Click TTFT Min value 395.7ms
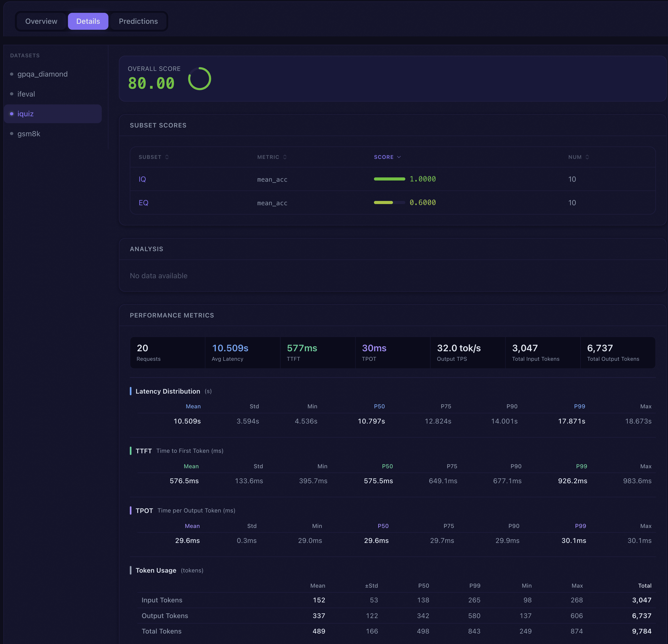Viewport: 668px width, 644px height. pos(313,481)
